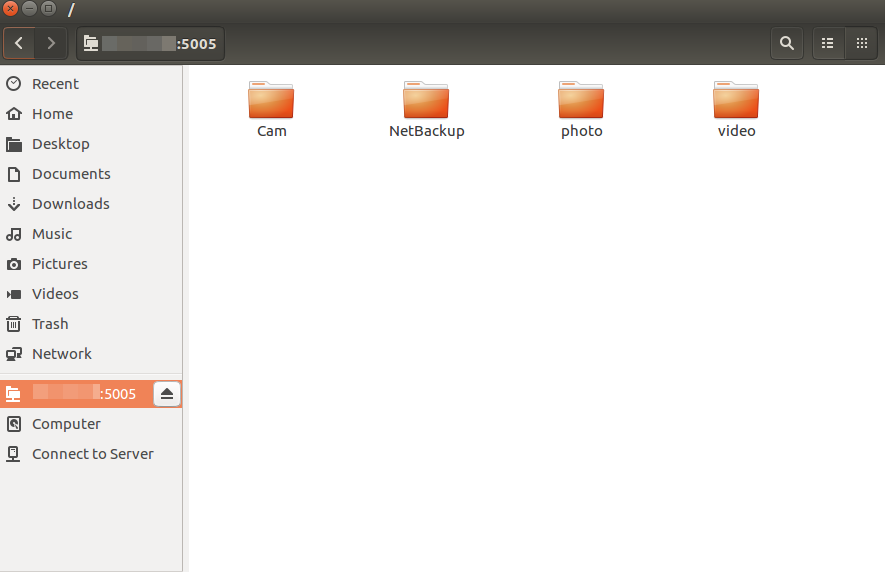Browse Network in sidebar
Screen dimensions: 885x572
coord(91,353)
